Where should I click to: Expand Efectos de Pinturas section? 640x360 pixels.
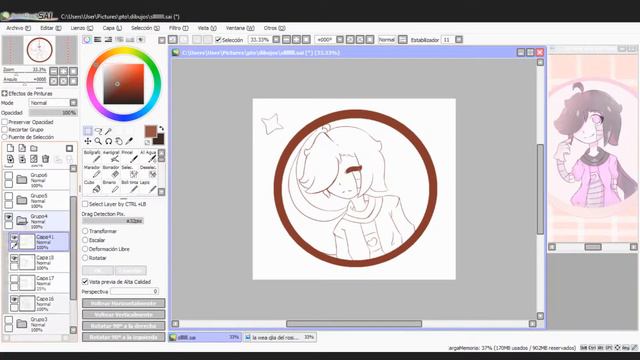pyautogui.click(x=4, y=93)
